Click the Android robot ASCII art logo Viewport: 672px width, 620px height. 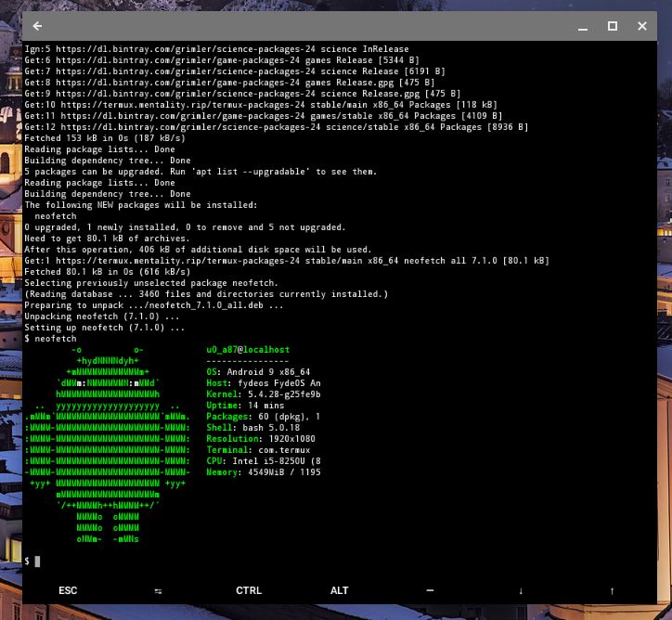(107, 445)
